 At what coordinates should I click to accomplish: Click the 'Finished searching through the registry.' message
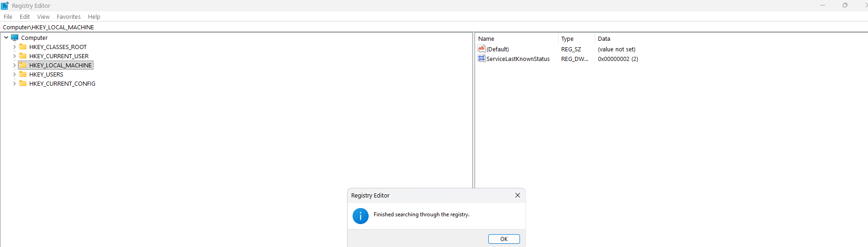[421, 214]
